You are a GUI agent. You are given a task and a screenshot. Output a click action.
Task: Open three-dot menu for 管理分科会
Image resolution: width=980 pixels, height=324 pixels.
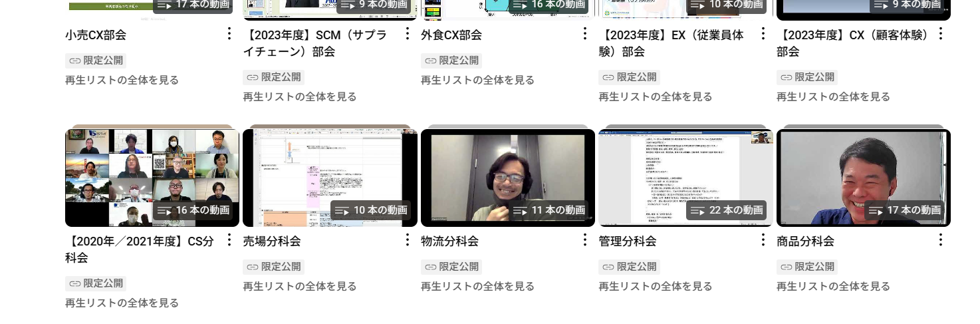pyautogui.click(x=763, y=240)
